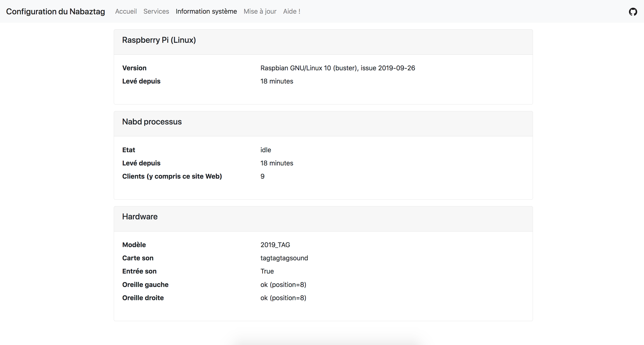The height and width of the screenshot is (345, 644).
Task: Click the Raspberry Pi (Linux) heading
Action: tap(159, 40)
